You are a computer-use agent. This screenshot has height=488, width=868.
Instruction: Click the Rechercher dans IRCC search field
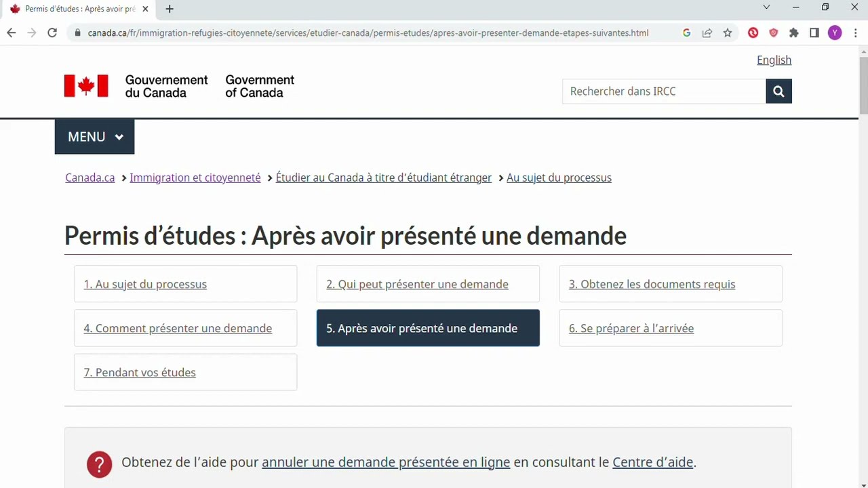click(x=664, y=91)
